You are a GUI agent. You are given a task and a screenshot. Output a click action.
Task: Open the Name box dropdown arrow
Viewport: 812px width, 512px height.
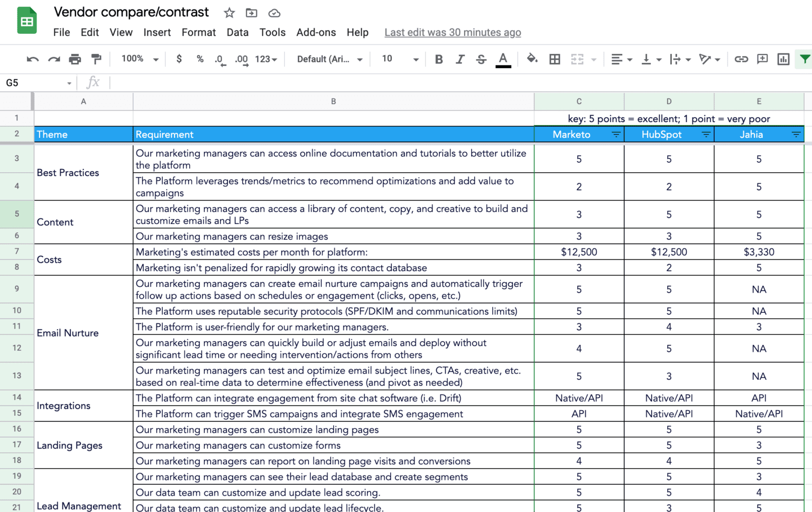tap(69, 83)
